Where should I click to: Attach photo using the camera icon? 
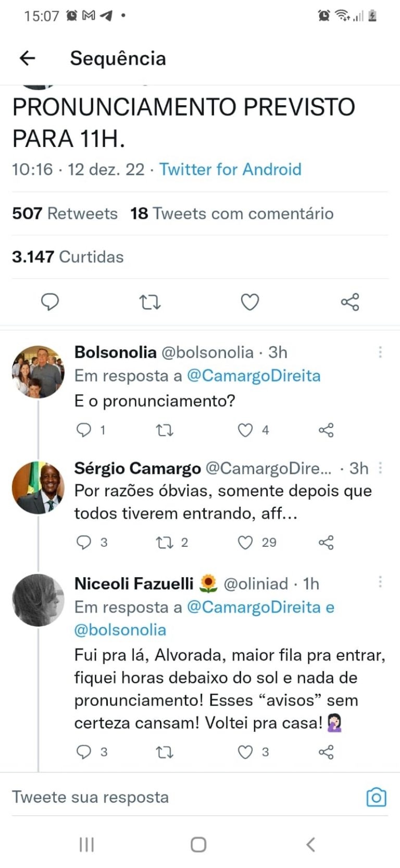[x=376, y=797]
